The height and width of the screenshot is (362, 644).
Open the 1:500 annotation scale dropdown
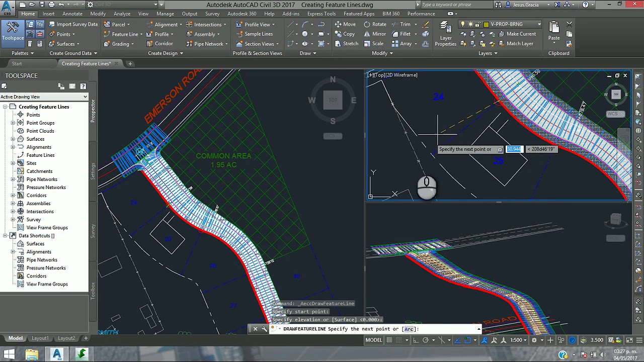519,340
